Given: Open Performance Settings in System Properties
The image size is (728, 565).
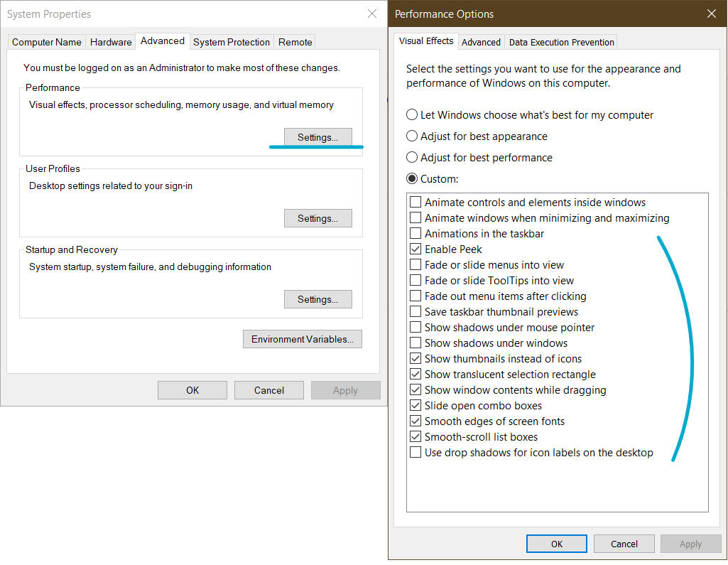Looking at the screenshot, I should click(x=318, y=137).
